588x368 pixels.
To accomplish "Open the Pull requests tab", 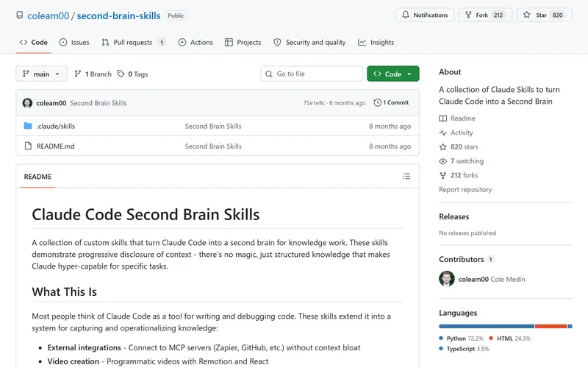I will point(133,43).
